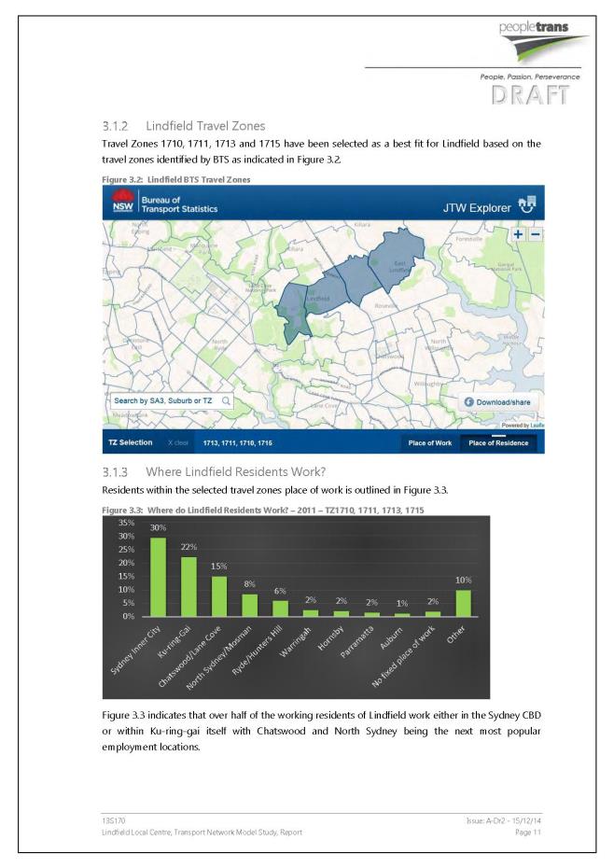Click the North Sydney/Mosman 8% bar
The width and height of the screenshot is (614, 868).
click(x=250, y=605)
